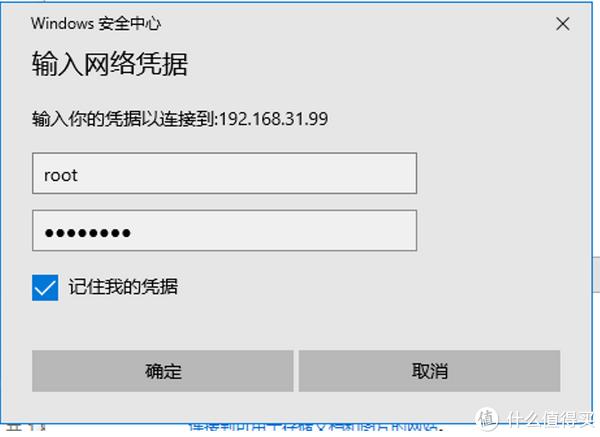Click the 输入你的凭据以连接到 prompt text
Image resolution: width=600 pixels, height=437 pixels.
(x=125, y=119)
